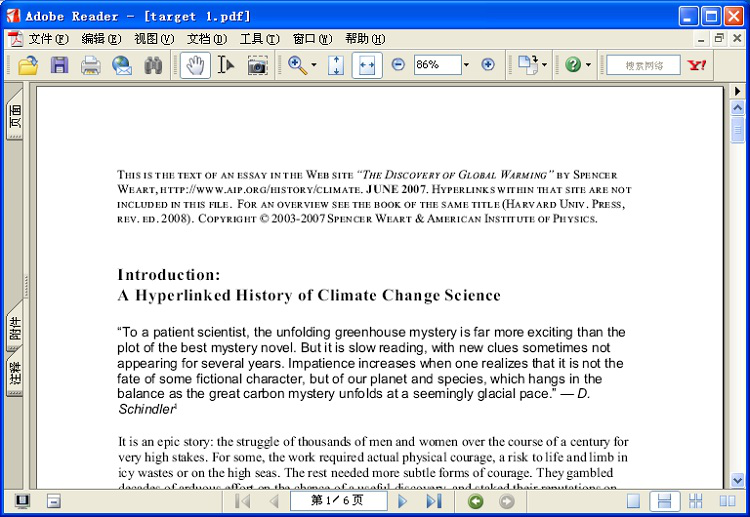Screen dimensions: 750x517
Task: Go to first page button
Action: pos(243,501)
